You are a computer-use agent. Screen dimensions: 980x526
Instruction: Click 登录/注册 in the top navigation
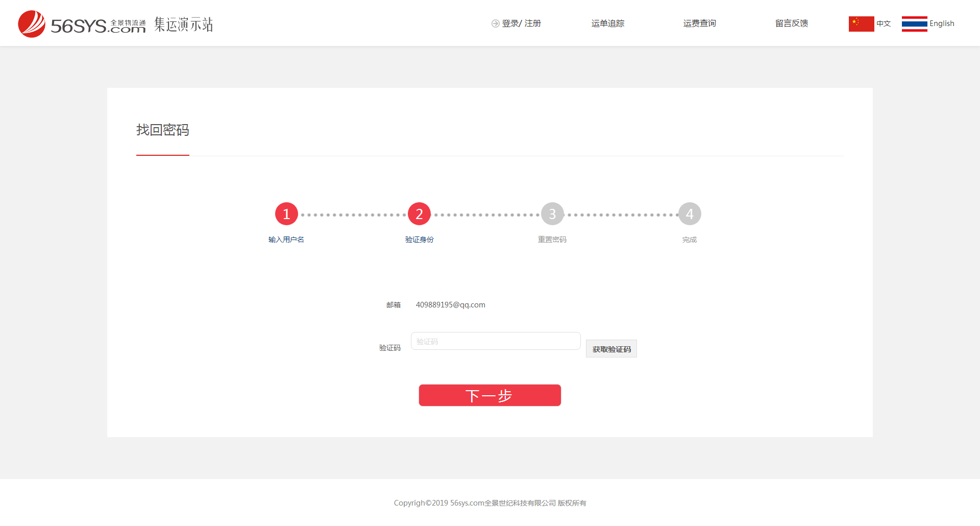pyautogui.click(x=521, y=23)
